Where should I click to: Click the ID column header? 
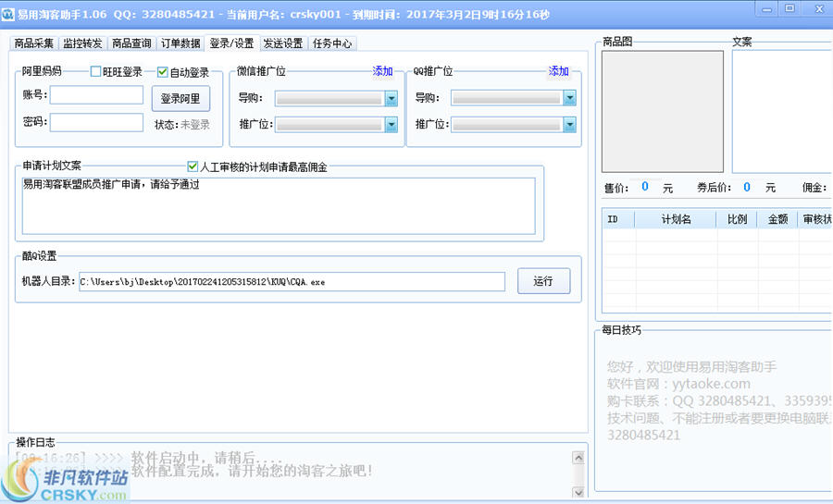pos(618,220)
